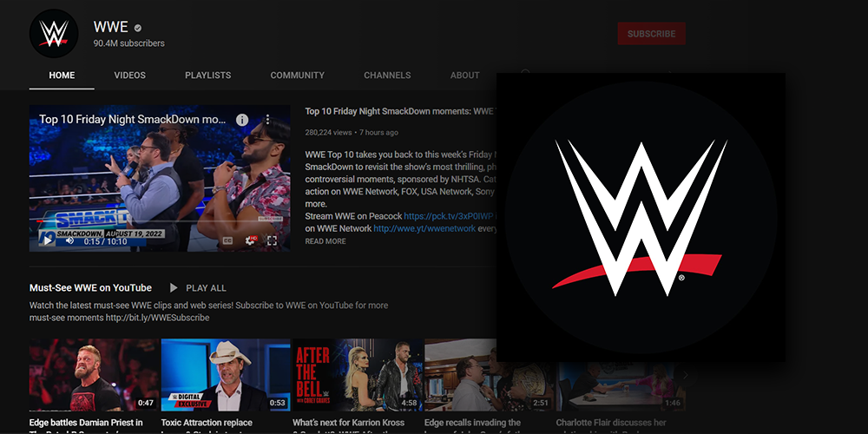
Task: Open Edge recalls invading thumbnail
Action: [488, 375]
